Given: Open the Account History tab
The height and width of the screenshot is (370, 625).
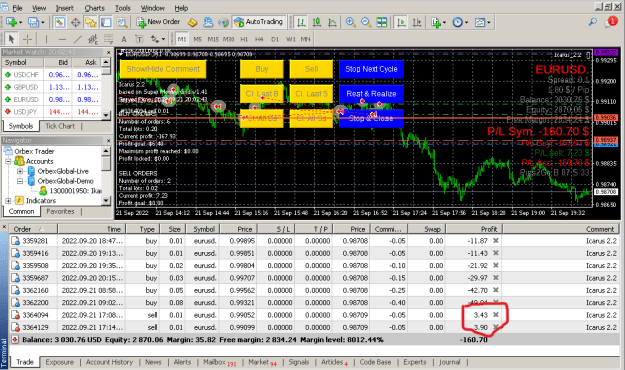Looking at the screenshot, I should click(x=109, y=362).
